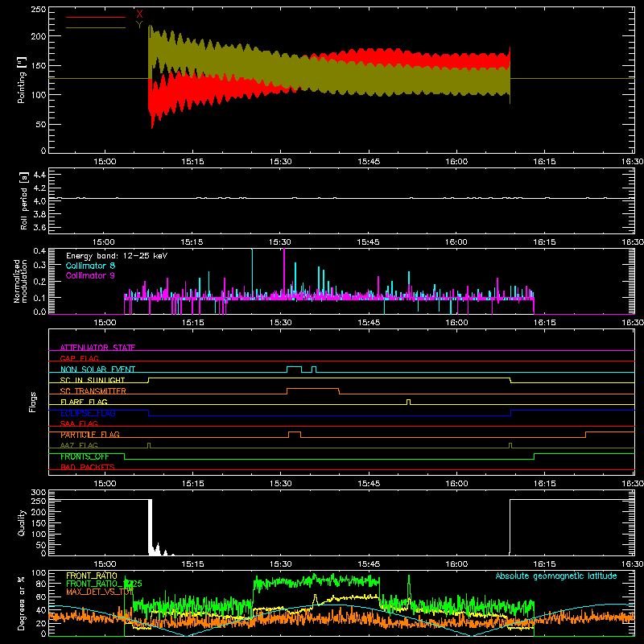
Task: Click the white quality spike near 15:08
Action: (150, 527)
